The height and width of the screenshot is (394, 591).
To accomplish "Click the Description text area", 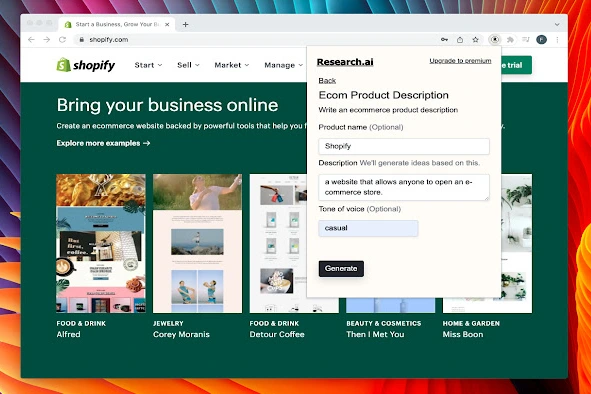I will point(404,187).
